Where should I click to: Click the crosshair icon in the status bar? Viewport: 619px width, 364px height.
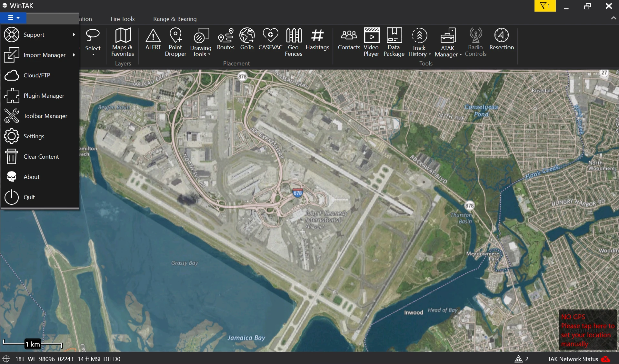click(x=6, y=359)
